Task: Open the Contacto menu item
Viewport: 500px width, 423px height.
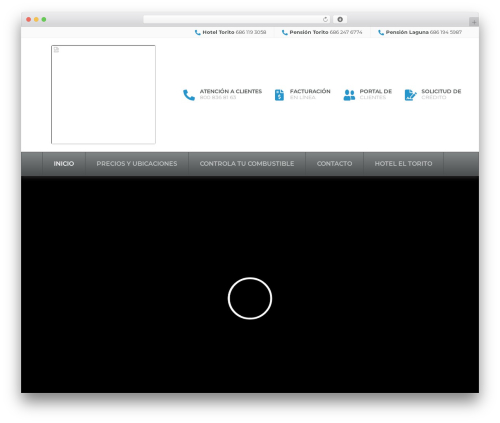Action: 334,164
